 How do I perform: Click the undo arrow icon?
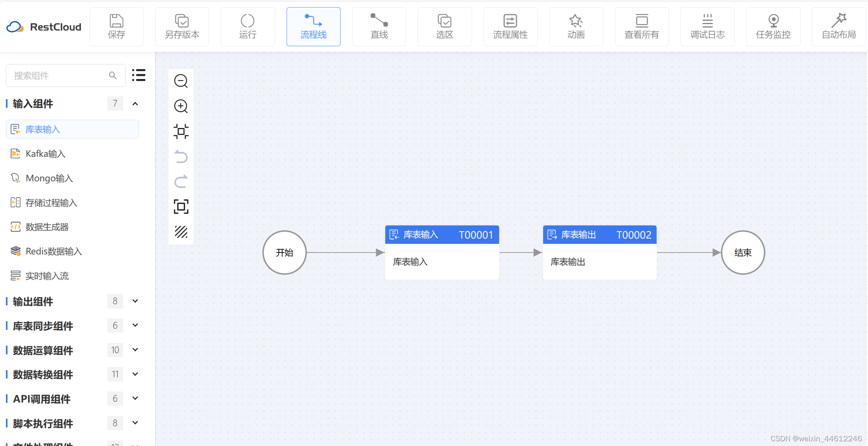[181, 156]
